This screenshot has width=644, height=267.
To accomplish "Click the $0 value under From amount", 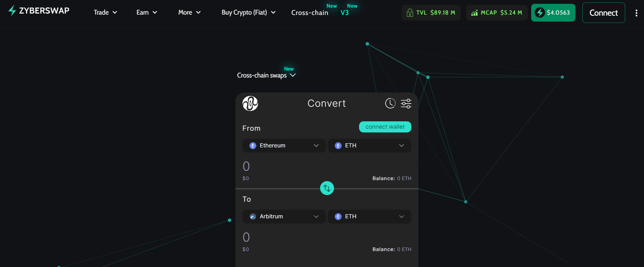I will click(x=246, y=178).
